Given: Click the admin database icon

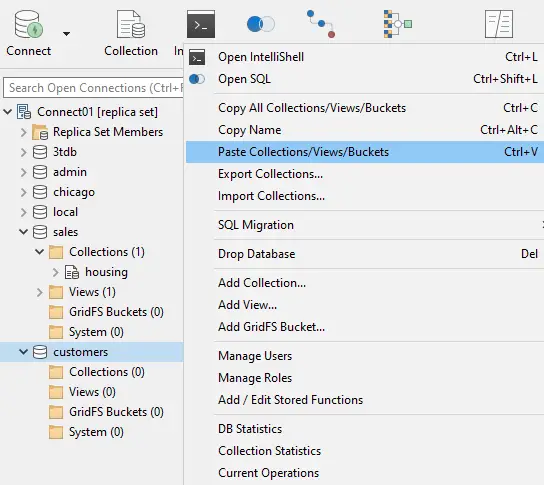Looking at the screenshot, I should pos(40,172).
